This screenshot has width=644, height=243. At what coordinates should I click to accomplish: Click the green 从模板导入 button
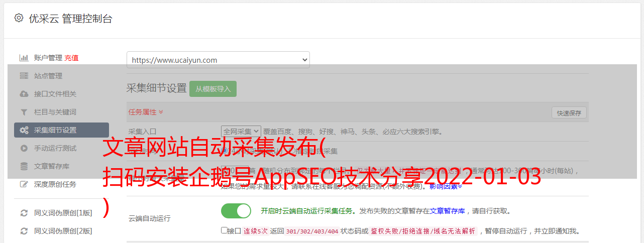(213, 89)
